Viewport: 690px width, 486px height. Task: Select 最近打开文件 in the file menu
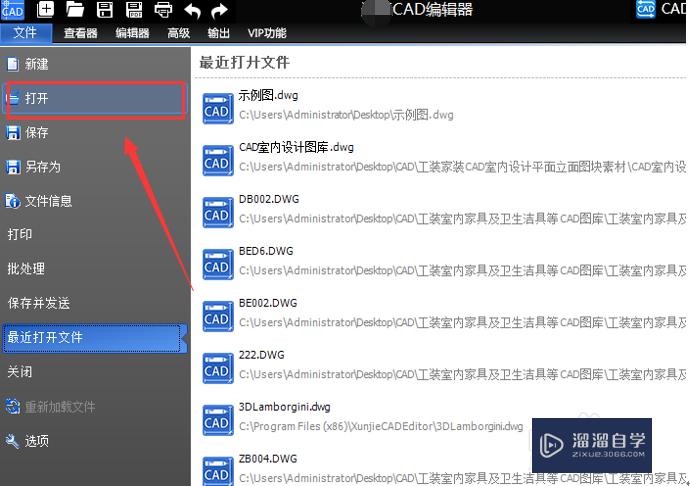(95, 338)
